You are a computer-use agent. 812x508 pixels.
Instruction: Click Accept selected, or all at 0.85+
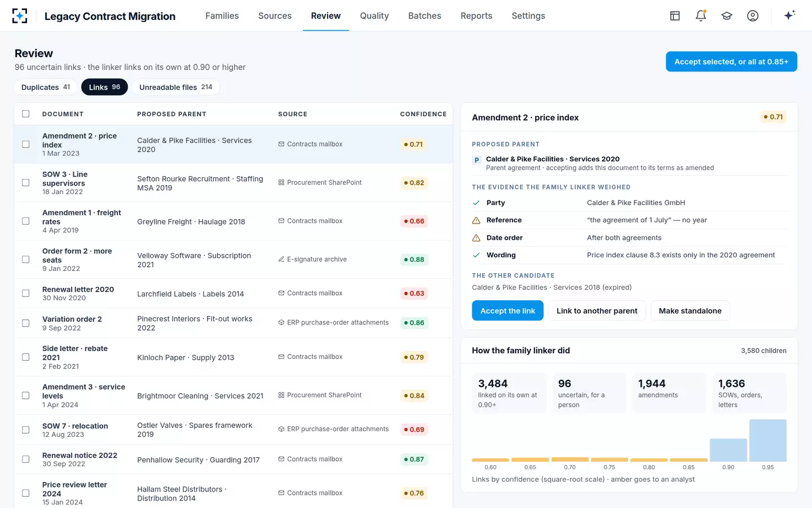click(x=731, y=62)
